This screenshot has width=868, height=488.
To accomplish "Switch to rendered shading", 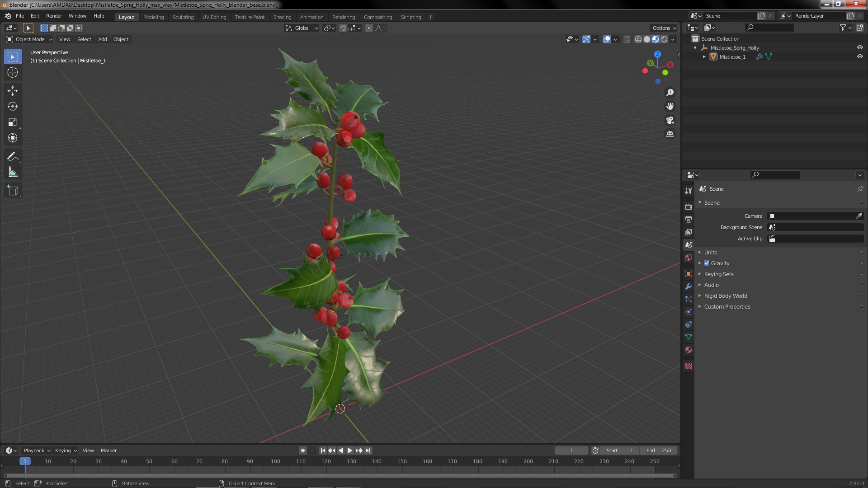I will (664, 39).
